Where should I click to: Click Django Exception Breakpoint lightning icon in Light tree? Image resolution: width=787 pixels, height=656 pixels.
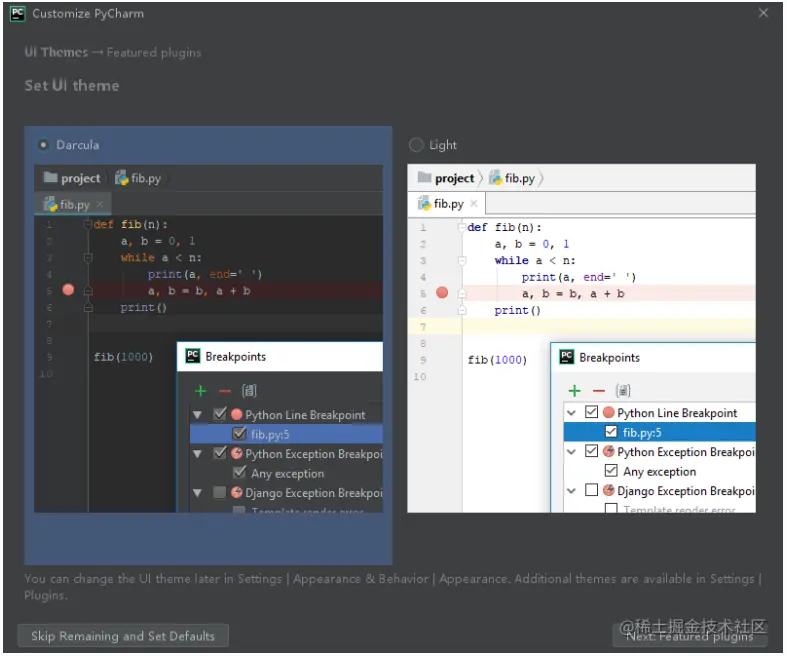[608, 490]
